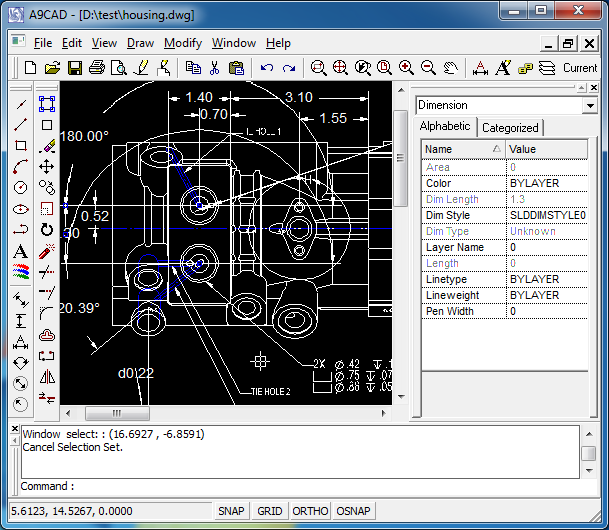
Task: Zoom to drawing extents
Action: click(340, 68)
